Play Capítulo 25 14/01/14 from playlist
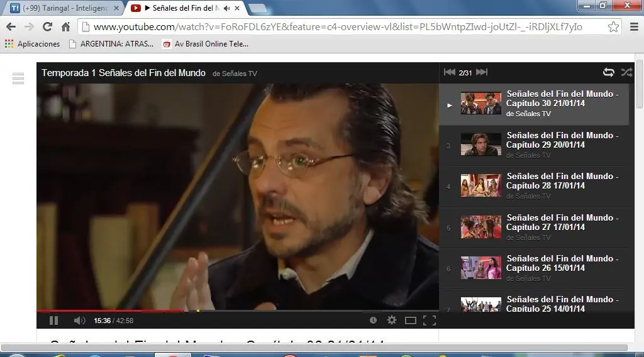 click(x=534, y=304)
